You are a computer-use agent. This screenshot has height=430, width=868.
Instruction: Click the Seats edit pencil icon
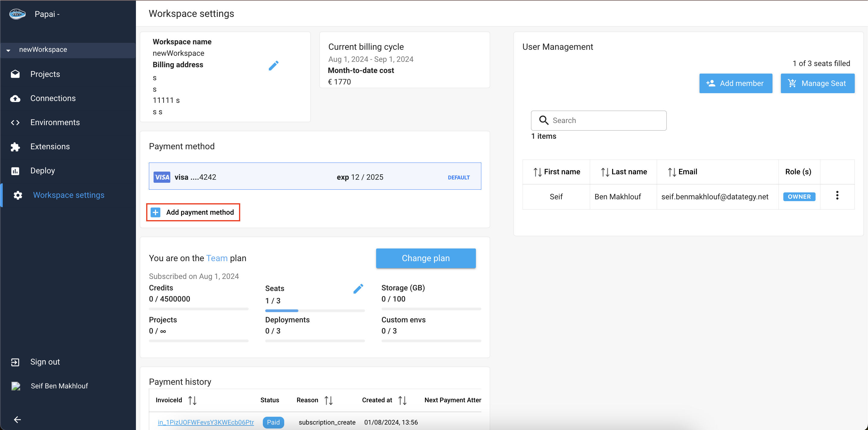(358, 289)
